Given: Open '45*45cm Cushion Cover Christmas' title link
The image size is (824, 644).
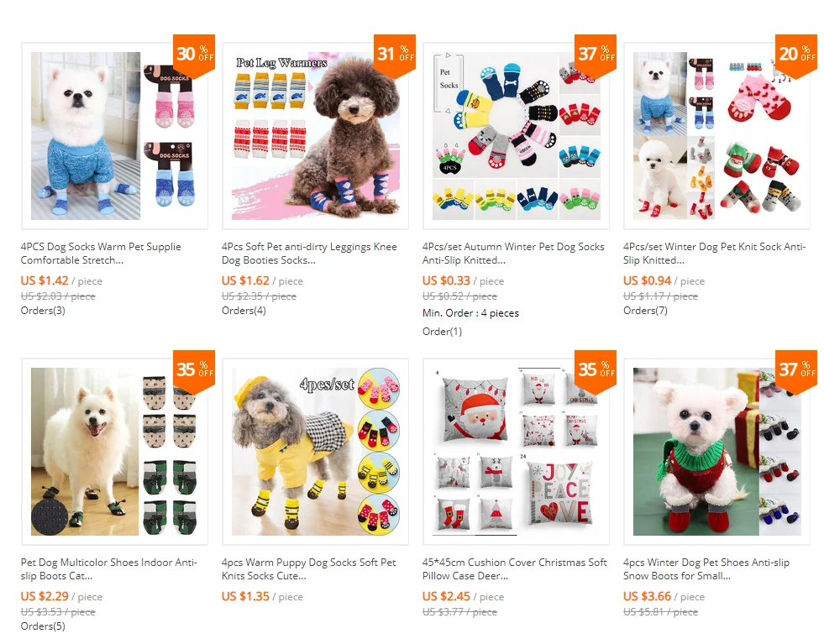Looking at the screenshot, I should point(514,569).
